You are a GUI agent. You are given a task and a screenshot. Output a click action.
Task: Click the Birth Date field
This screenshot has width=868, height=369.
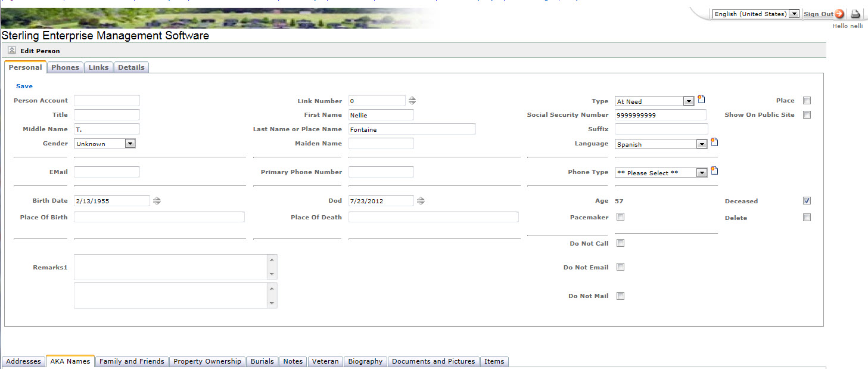click(x=112, y=201)
